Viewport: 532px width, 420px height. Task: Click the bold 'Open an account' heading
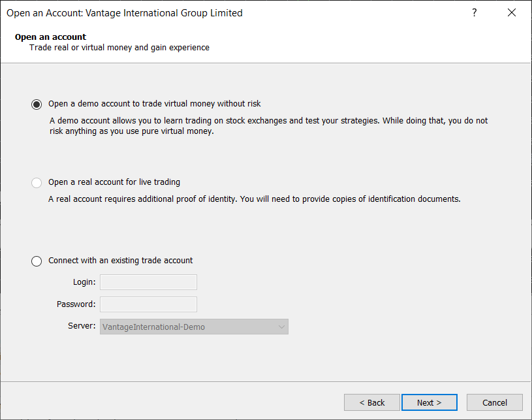click(51, 37)
